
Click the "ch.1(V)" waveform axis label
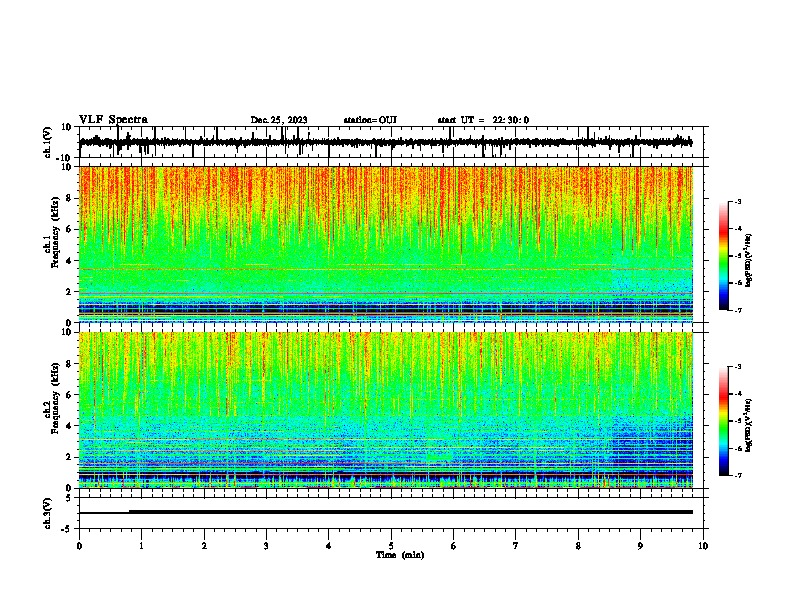[48, 142]
